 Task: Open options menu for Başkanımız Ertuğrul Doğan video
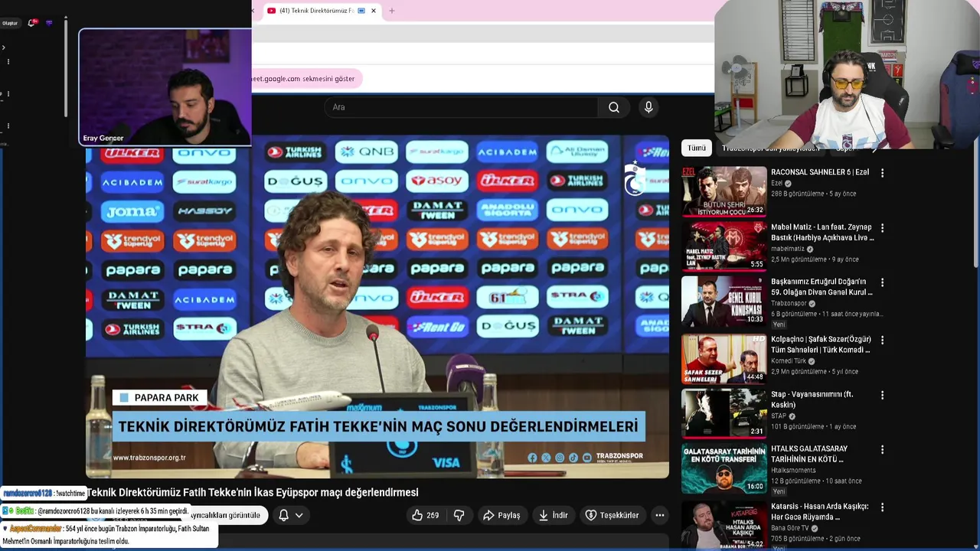tap(882, 282)
